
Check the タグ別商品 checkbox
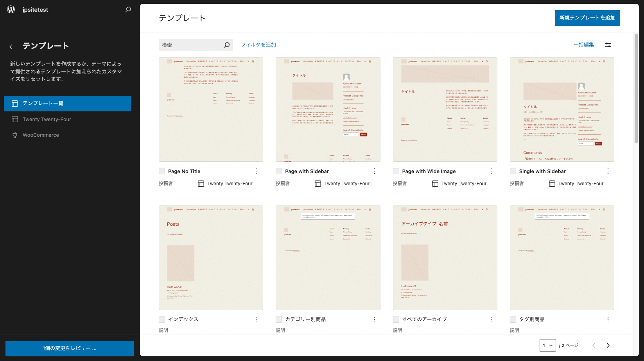tap(513, 319)
